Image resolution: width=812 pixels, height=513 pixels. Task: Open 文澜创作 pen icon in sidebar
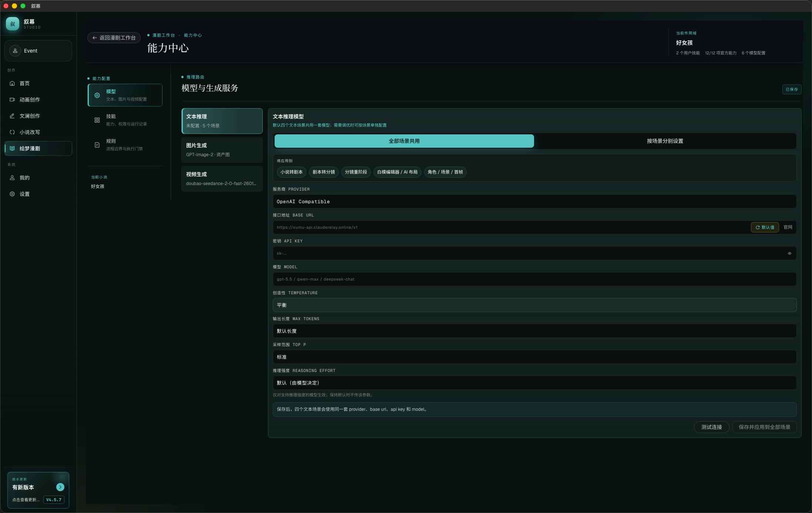point(12,116)
